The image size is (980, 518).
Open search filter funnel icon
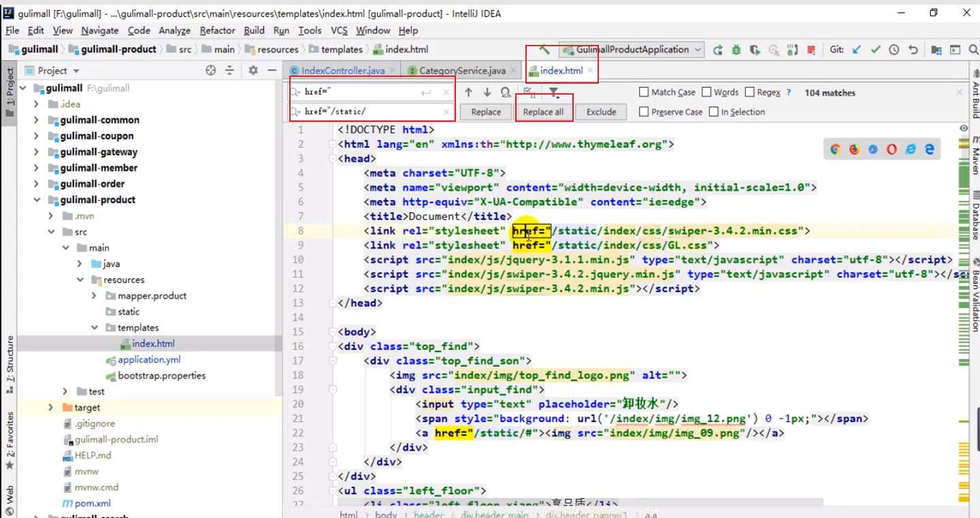[554, 93]
